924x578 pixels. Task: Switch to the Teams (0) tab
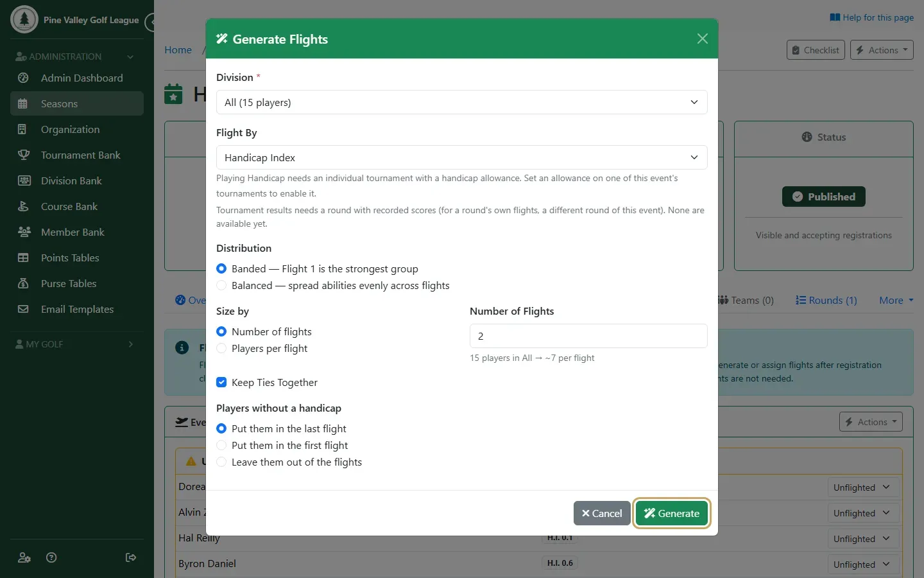pos(747,300)
